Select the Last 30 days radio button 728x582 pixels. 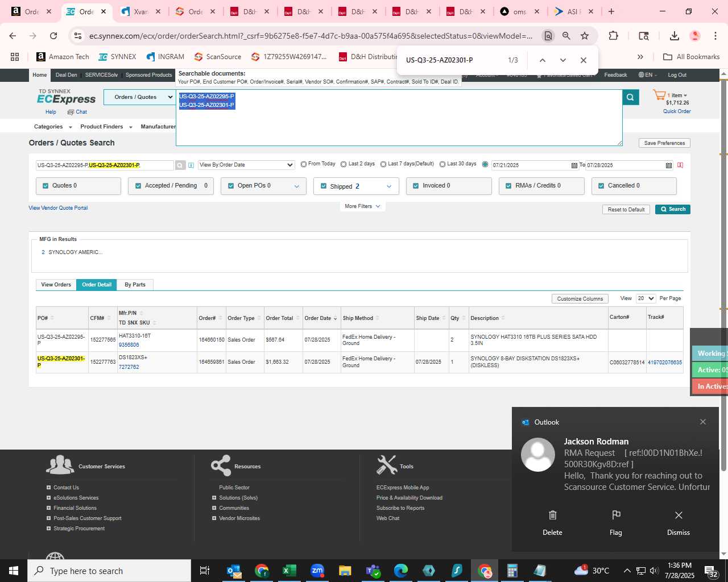point(442,164)
